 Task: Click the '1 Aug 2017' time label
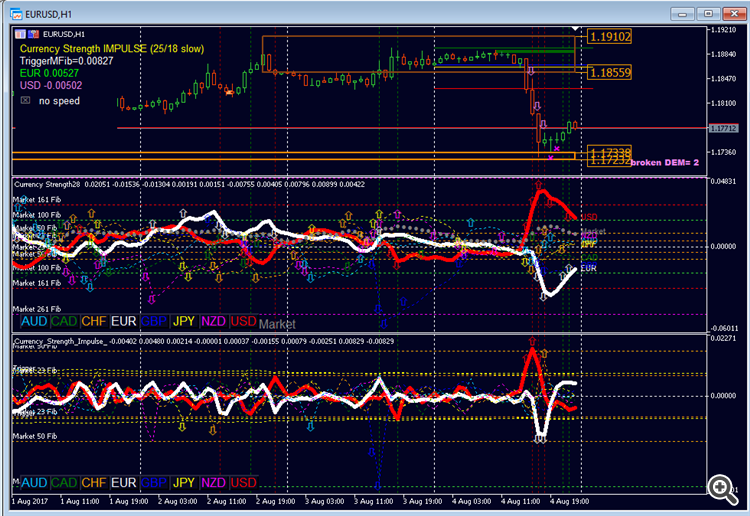[x=30, y=501]
